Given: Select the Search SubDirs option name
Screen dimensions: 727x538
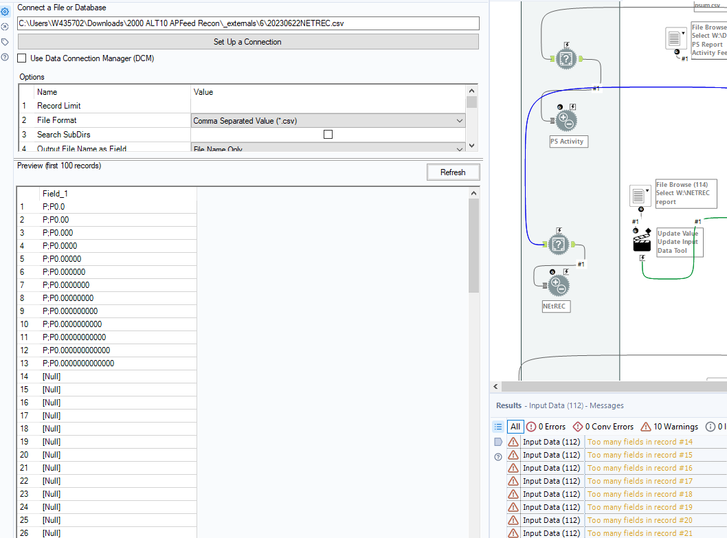Looking at the screenshot, I should 64,134.
